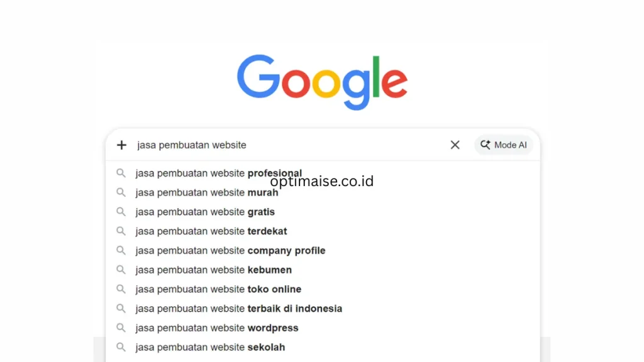Click the magnifying glass beside 'jasa pembuatan website profesional'
Viewport: 644px width, 362px height.
click(121, 173)
